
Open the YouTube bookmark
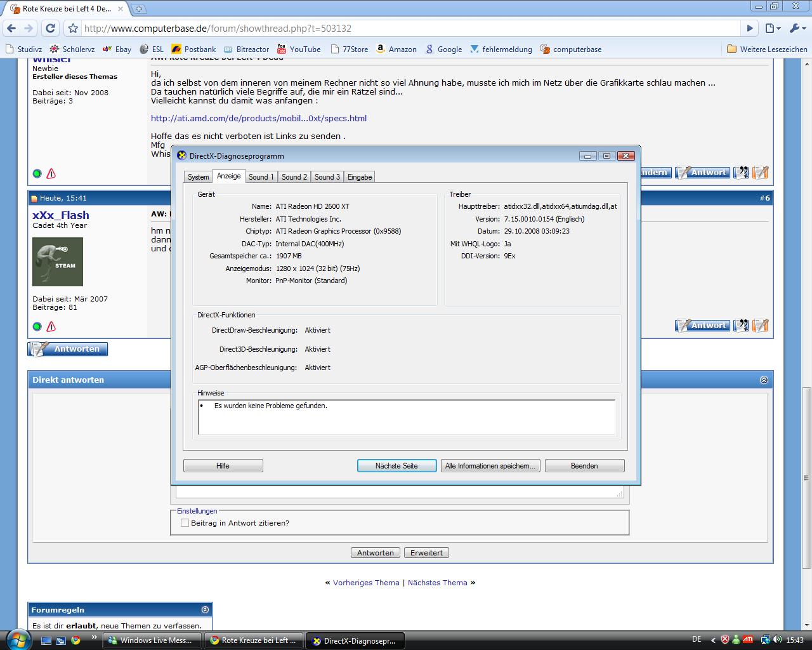pyautogui.click(x=299, y=49)
